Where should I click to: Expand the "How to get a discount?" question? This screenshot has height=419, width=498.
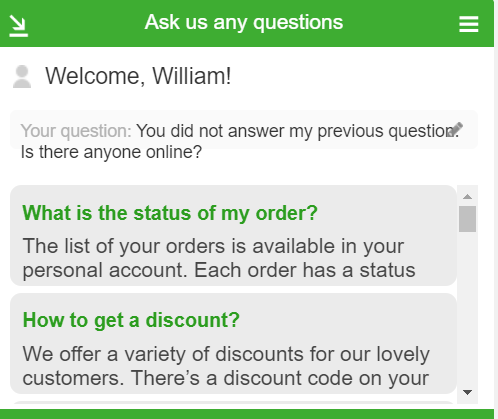131,320
